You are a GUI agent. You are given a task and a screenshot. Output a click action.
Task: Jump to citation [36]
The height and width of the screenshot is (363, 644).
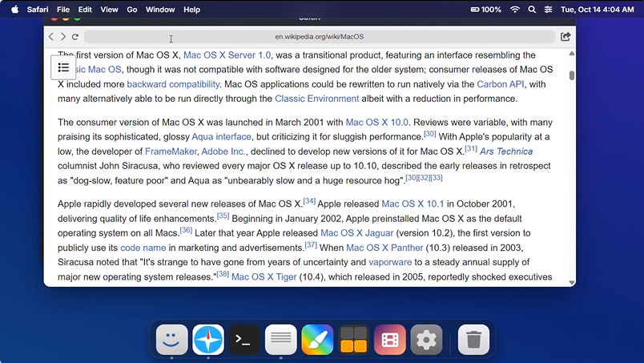(x=186, y=230)
